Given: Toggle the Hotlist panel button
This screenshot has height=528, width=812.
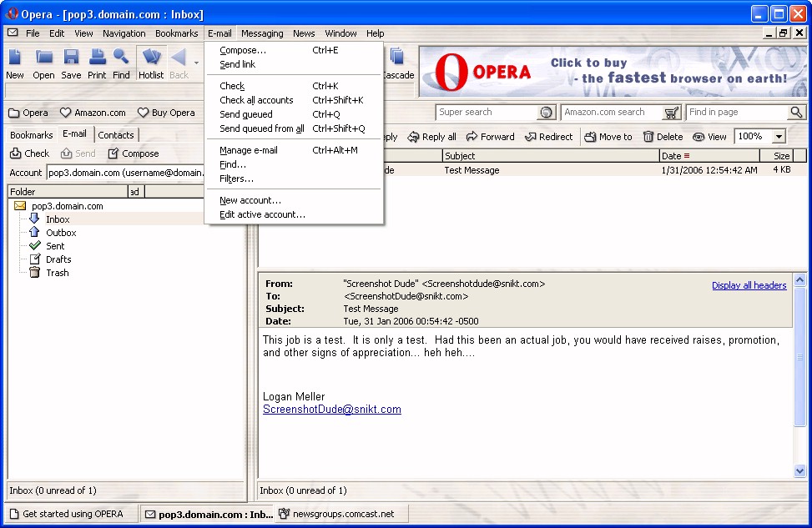Looking at the screenshot, I should pyautogui.click(x=151, y=63).
